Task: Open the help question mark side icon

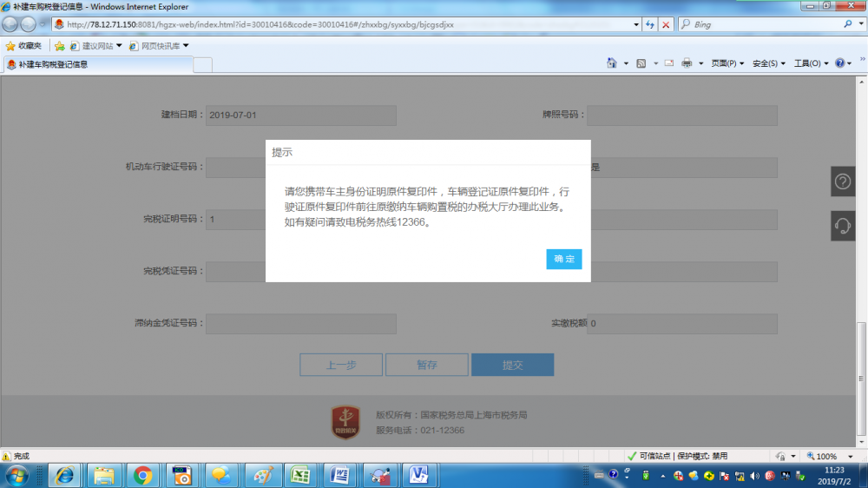Action: pos(843,181)
